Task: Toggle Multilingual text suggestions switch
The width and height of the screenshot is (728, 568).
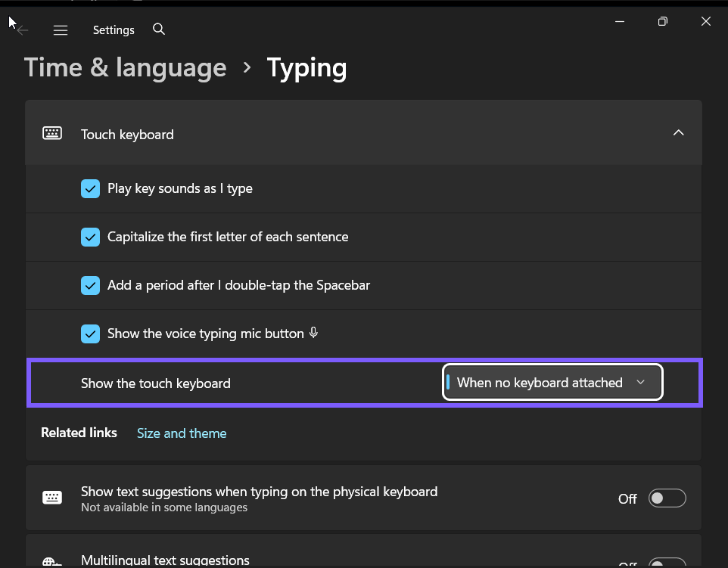Action: pyautogui.click(x=667, y=563)
